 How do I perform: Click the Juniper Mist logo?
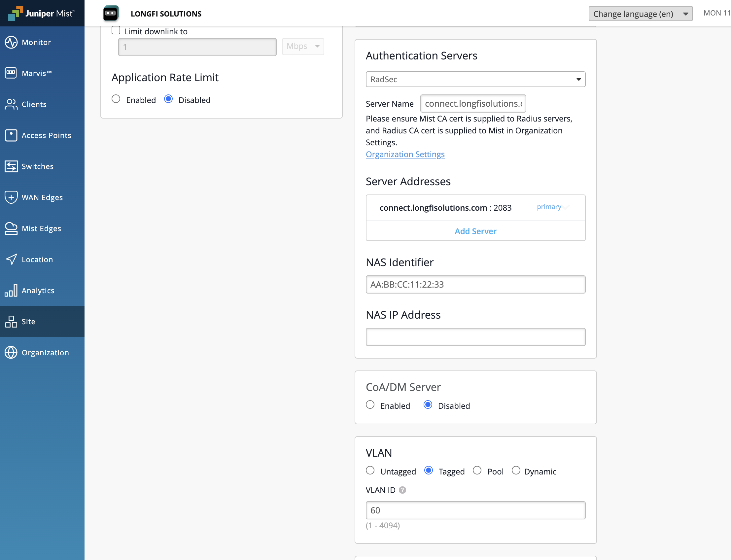point(42,13)
